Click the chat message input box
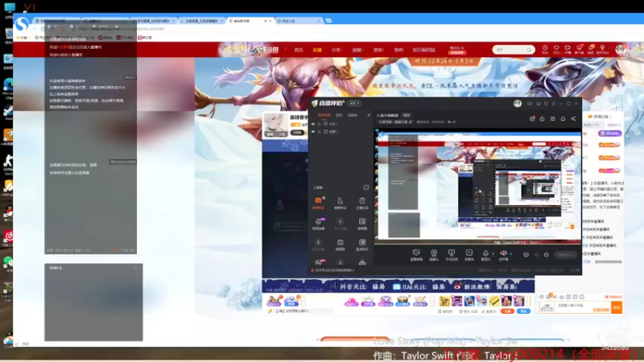Screen dimensions: 644x362 (582, 307)
